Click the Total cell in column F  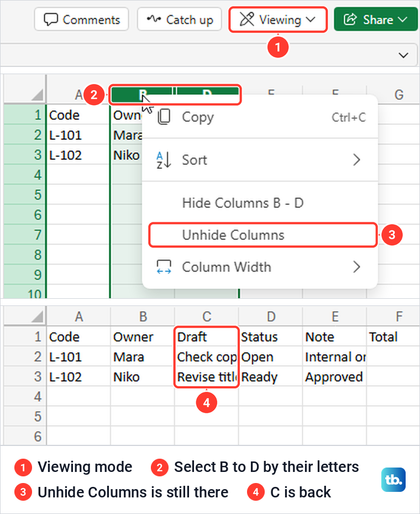tap(393, 336)
